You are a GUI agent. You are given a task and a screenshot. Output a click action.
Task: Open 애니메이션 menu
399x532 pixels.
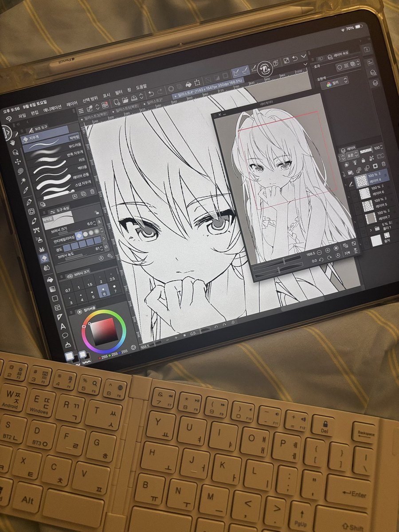click(52, 109)
